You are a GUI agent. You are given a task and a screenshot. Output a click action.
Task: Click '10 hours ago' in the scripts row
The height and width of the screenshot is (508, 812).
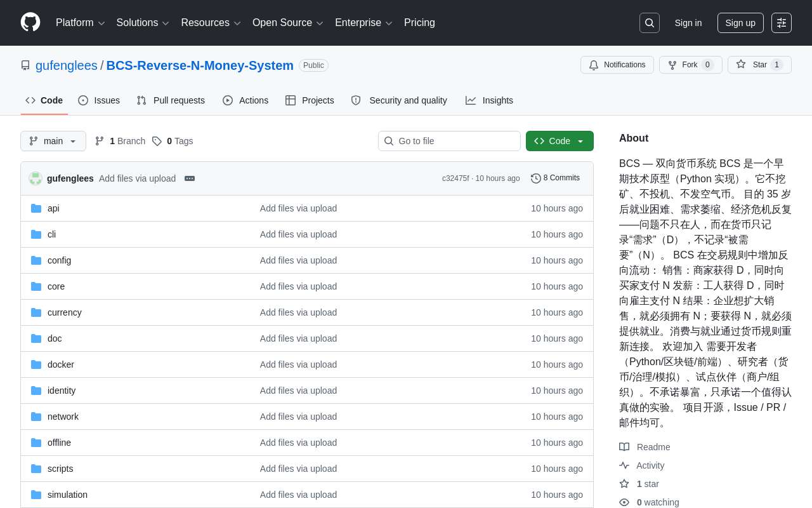pyautogui.click(x=557, y=469)
